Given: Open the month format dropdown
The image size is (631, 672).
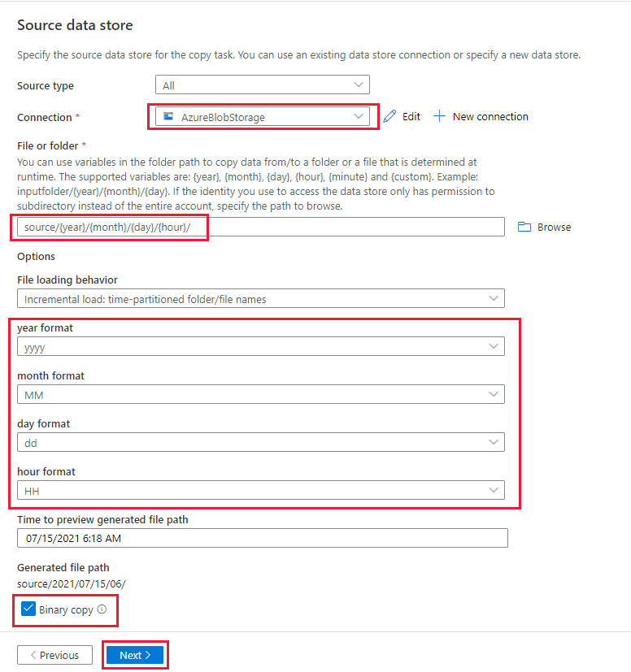Looking at the screenshot, I should coord(260,393).
